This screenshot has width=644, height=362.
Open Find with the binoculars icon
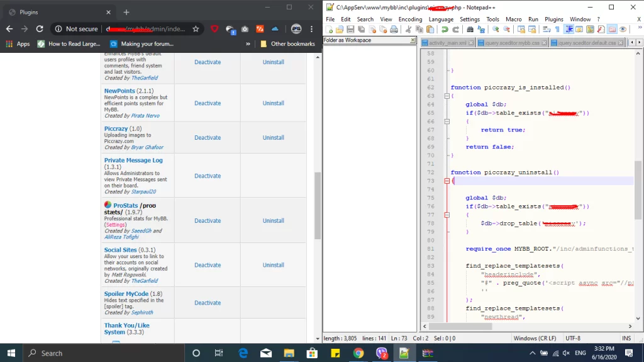tap(470, 29)
